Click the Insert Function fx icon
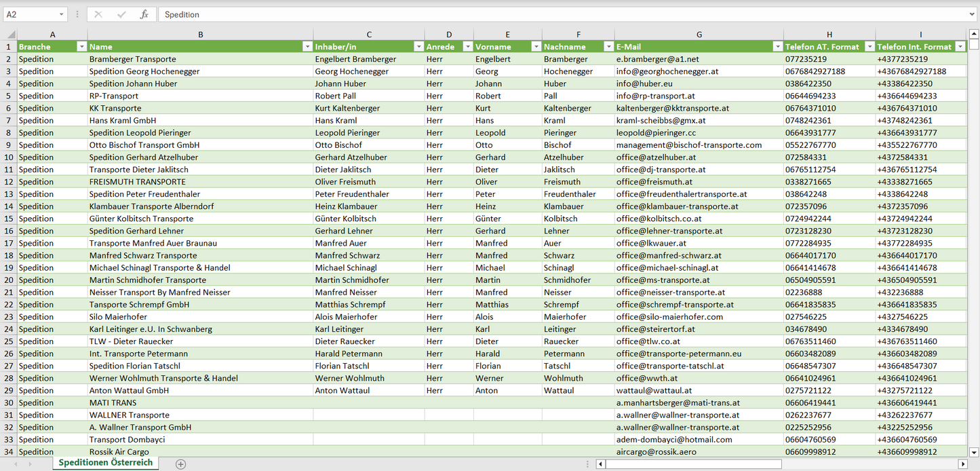 (x=144, y=14)
